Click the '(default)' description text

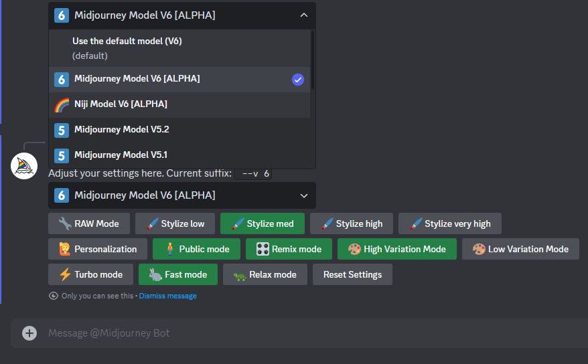tap(90, 56)
